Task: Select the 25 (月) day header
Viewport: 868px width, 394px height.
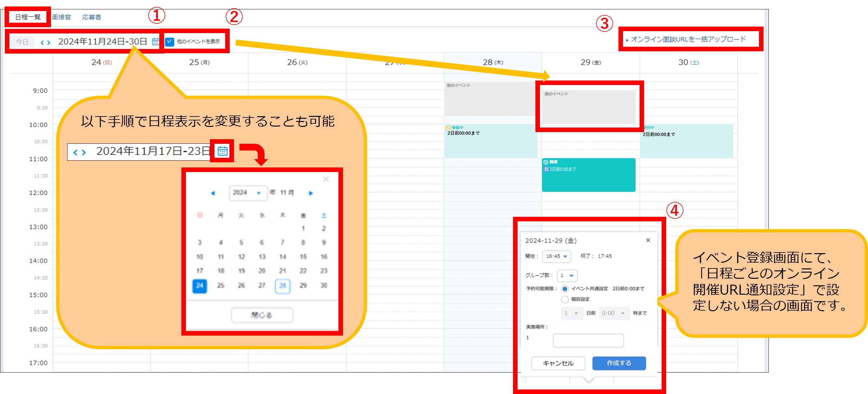Action: (200, 62)
